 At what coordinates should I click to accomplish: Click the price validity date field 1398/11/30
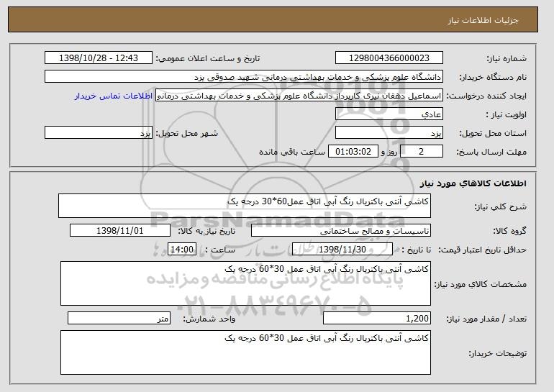point(342,250)
